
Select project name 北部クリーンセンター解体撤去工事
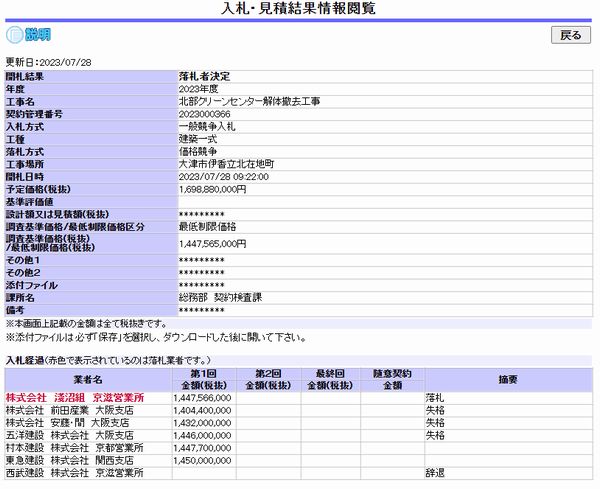pyautogui.click(x=249, y=102)
